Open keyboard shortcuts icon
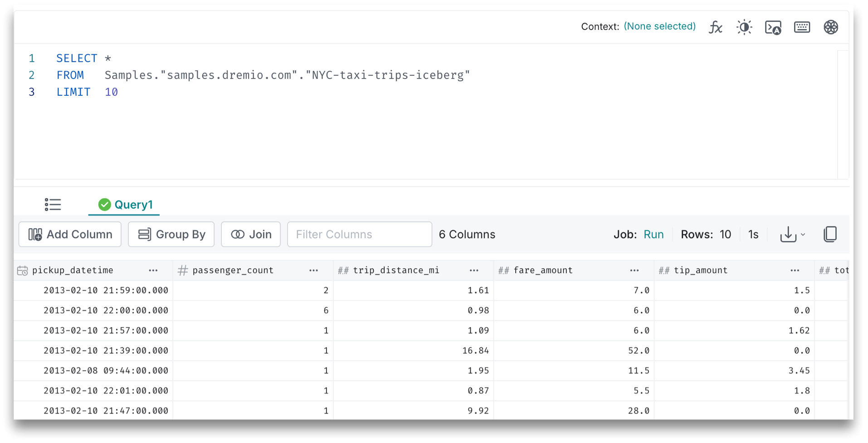Image resolution: width=868 pixels, height=443 pixels. click(802, 27)
